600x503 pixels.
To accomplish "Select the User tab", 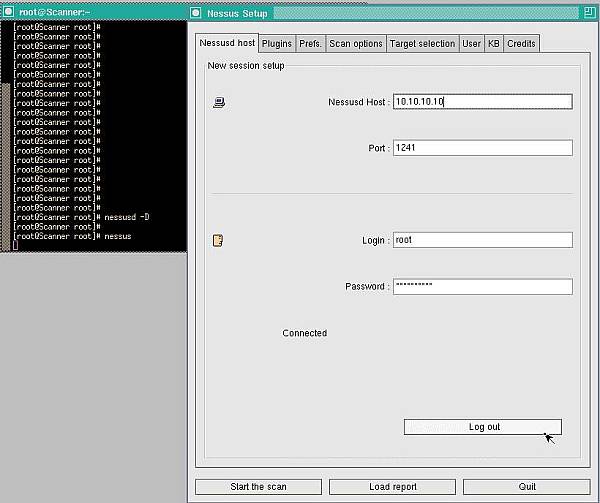I will point(471,44).
